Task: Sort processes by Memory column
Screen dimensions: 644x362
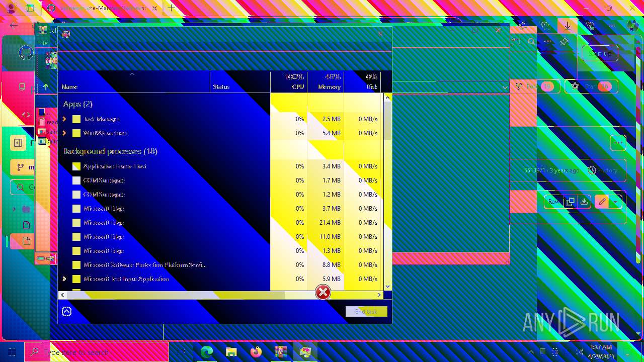Action: tap(326, 81)
